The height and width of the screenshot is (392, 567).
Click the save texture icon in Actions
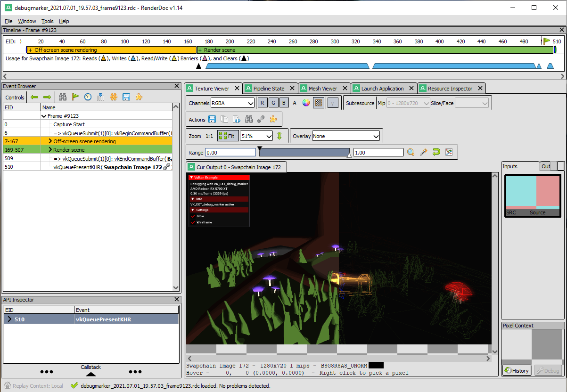(x=212, y=119)
